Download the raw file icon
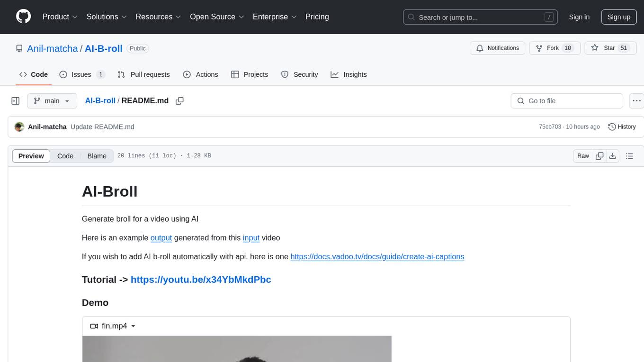This screenshot has height=362, width=644. click(x=613, y=156)
